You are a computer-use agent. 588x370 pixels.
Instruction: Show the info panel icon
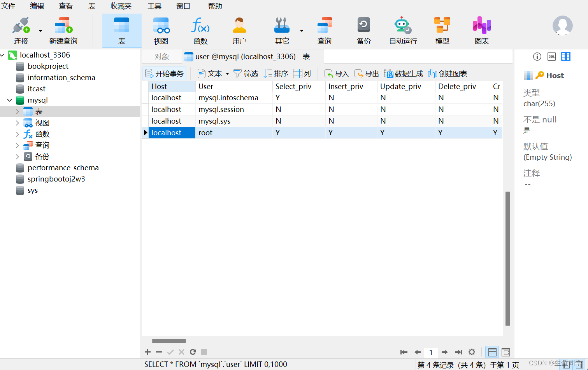(537, 57)
